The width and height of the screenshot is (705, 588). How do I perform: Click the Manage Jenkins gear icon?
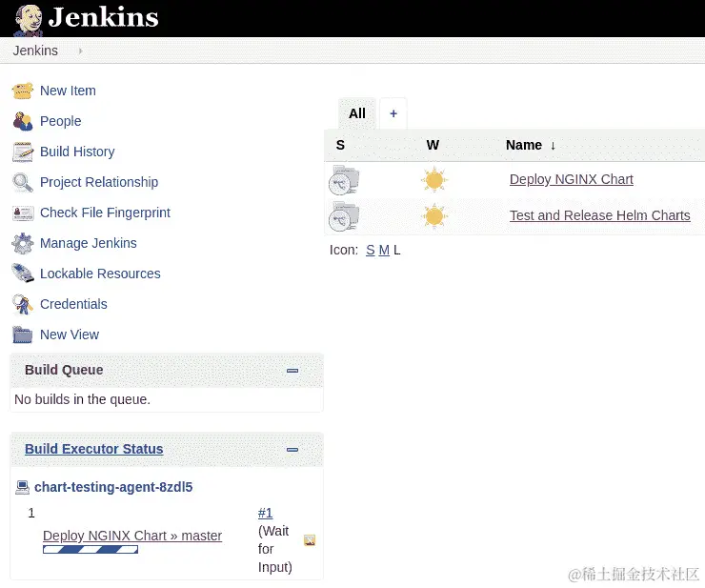coord(23,243)
